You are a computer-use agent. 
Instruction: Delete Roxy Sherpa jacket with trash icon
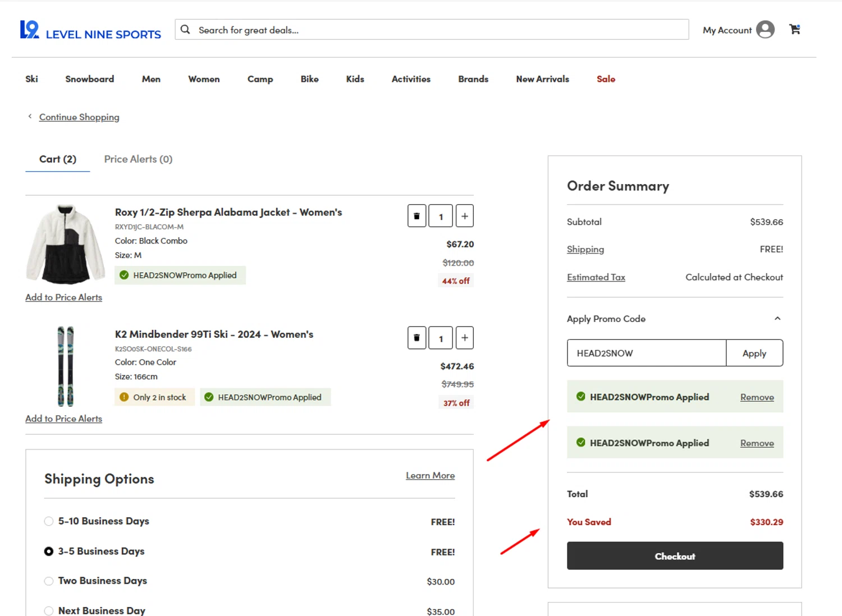point(417,216)
